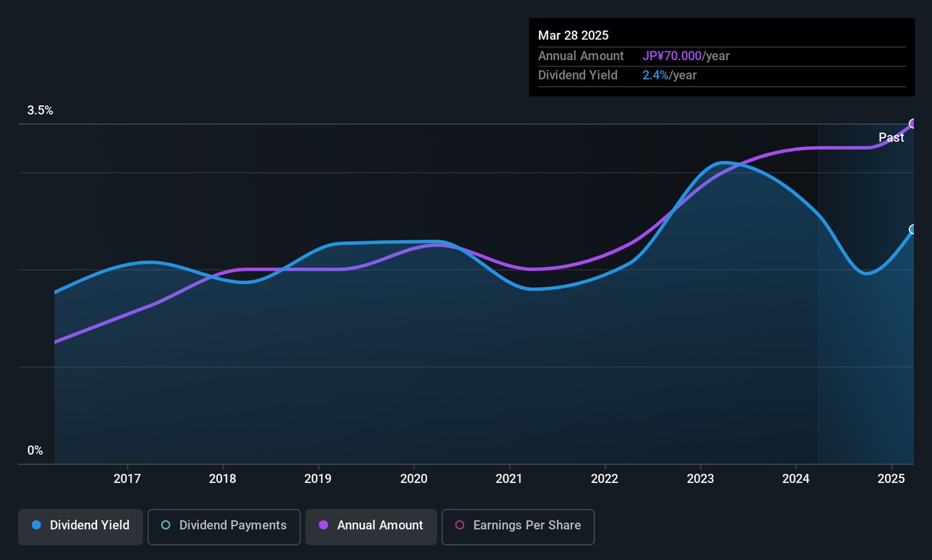
Task: Toggle the Dividend Payments series label
Action: (232, 525)
